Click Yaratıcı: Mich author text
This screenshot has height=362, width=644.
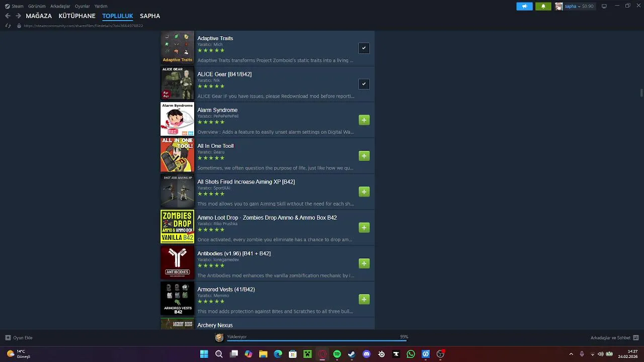(210, 44)
